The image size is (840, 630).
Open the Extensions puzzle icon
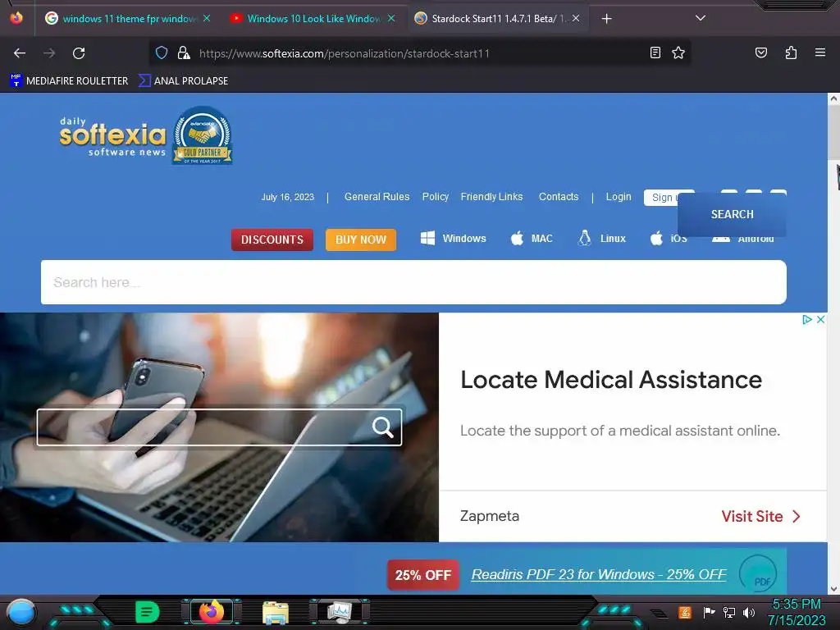[791, 52]
